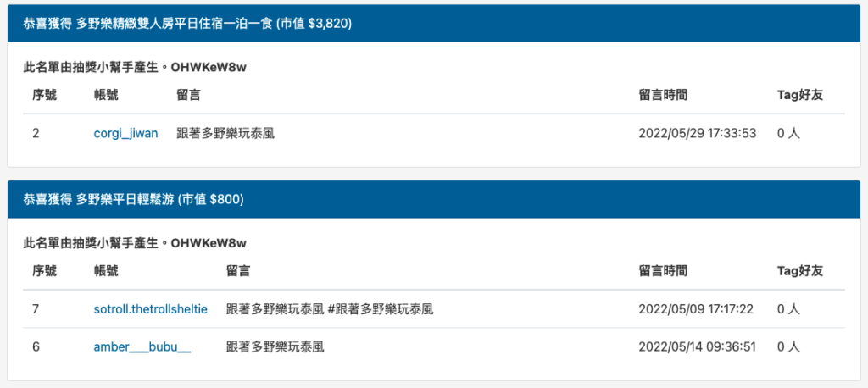Select the comment containing #跟著多野樂玩泰風 hashtag
Screen dimensions: 868x388
[330, 309]
